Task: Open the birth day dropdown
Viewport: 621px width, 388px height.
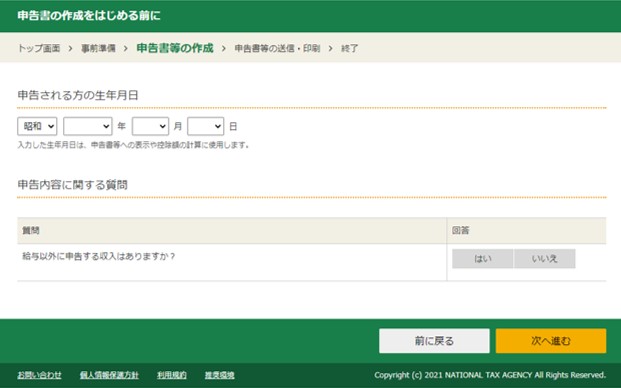Action: [206, 126]
